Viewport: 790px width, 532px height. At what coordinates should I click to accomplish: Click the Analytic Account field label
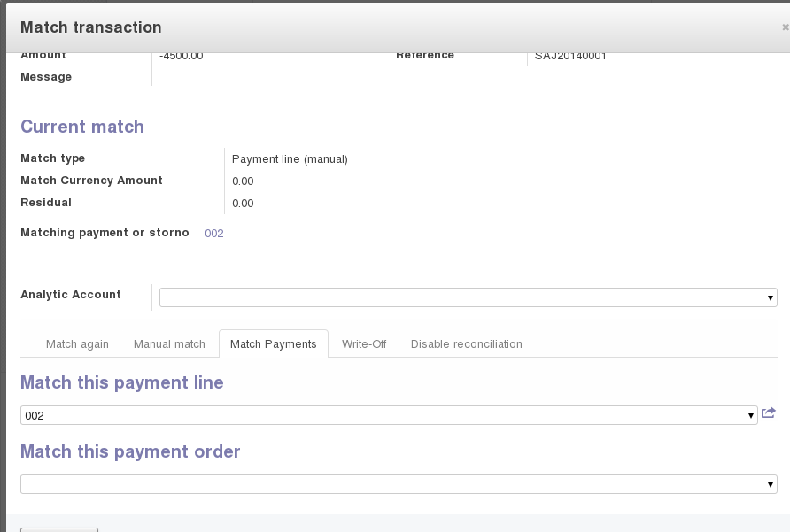71,295
